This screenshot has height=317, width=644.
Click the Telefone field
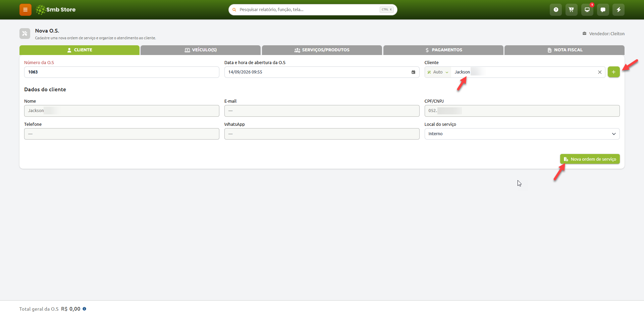[x=121, y=134]
